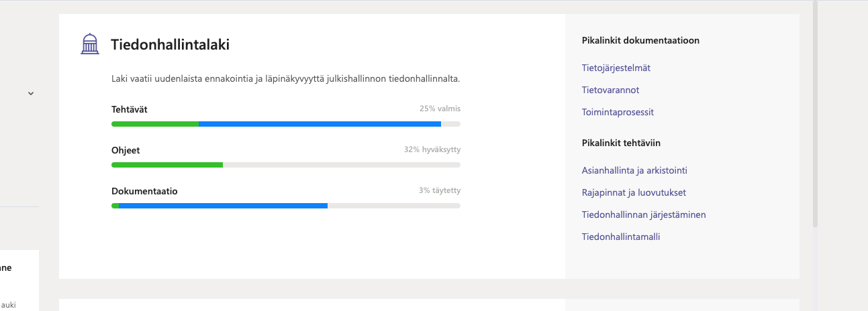Click the Ohjeet label

(126, 150)
